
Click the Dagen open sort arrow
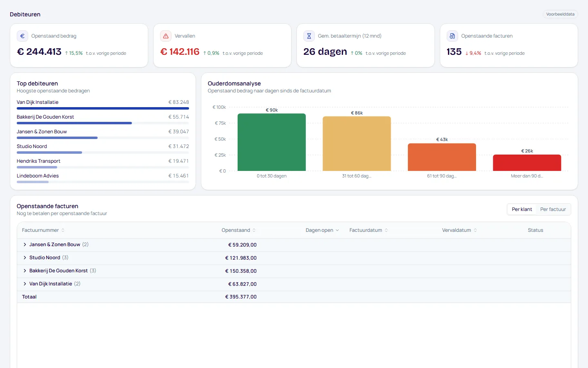click(x=337, y=230)
